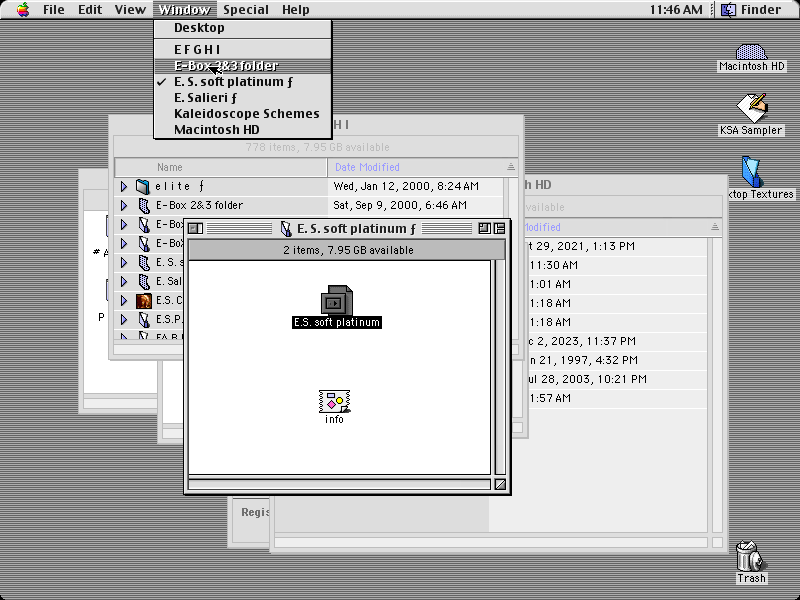800x600 pixels.
Task: Choose Macintosh HD from Window menu
Action: pyautogui.click(x=243, y=129)
